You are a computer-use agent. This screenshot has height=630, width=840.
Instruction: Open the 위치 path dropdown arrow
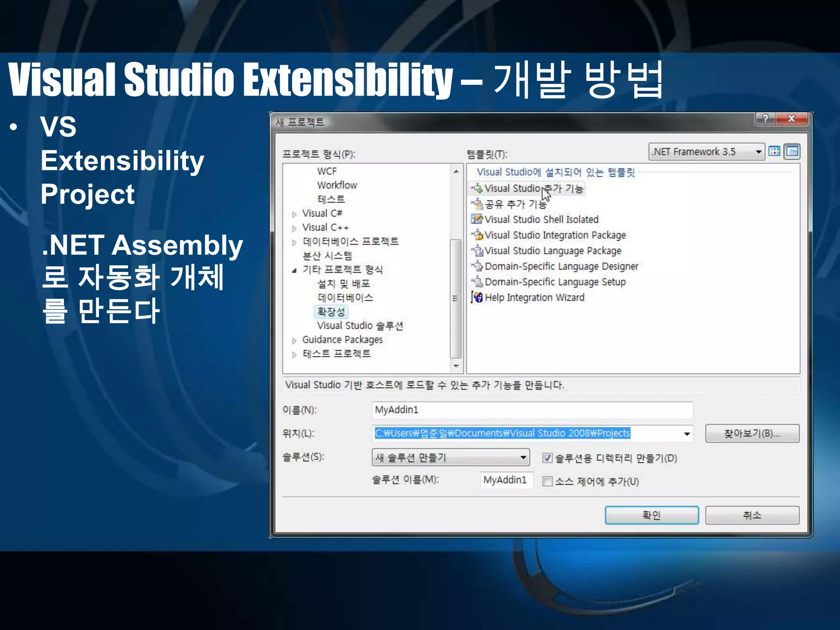tap(687, 434)
